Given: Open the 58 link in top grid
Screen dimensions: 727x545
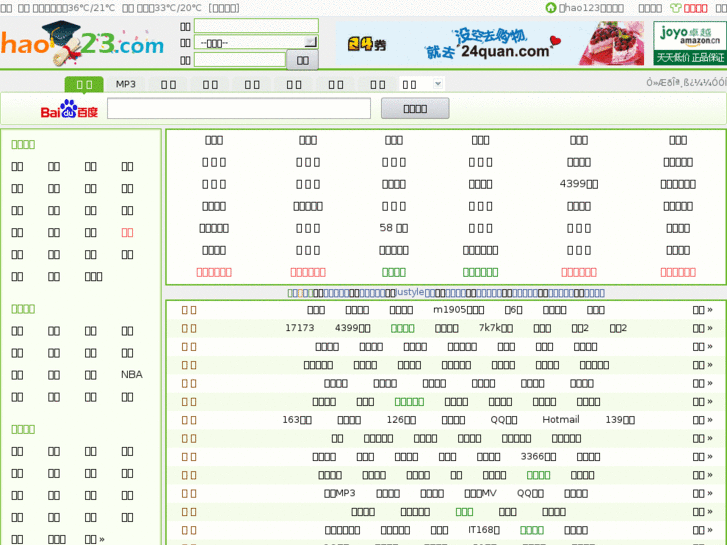Looking at the screenshot, I should [x=394, y=228].
